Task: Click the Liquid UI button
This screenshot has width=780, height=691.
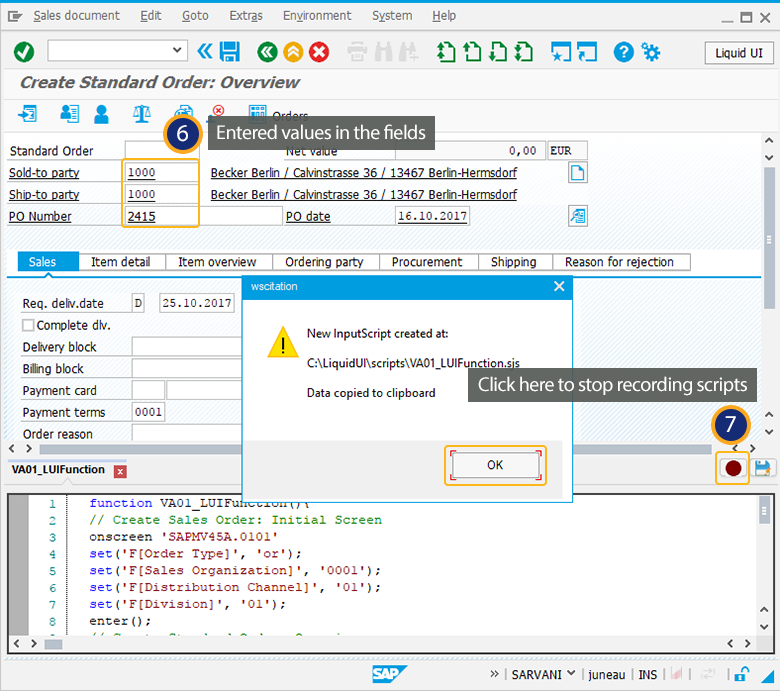Action: 739,53
